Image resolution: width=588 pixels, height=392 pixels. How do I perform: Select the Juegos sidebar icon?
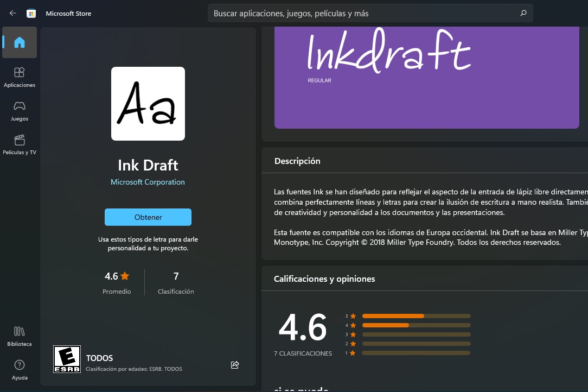[x=20, y=110]
